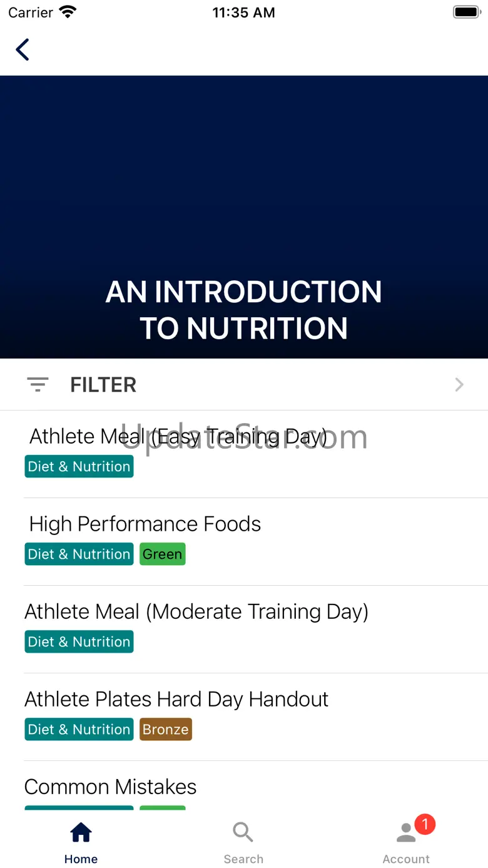This screenshot has width=488, height=868.
Task: Expand the filter chevron arrow
Action: tap(459, 385)
